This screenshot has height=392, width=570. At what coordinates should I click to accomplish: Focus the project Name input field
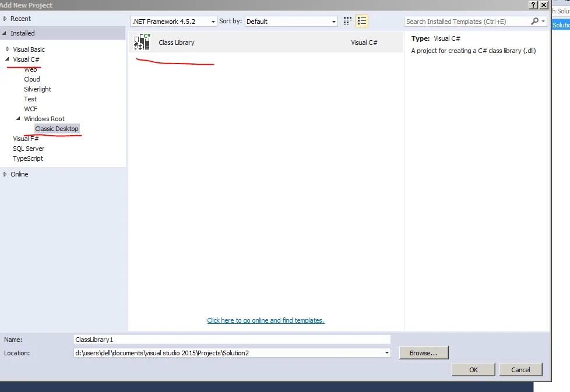click(x=232, y=340)
